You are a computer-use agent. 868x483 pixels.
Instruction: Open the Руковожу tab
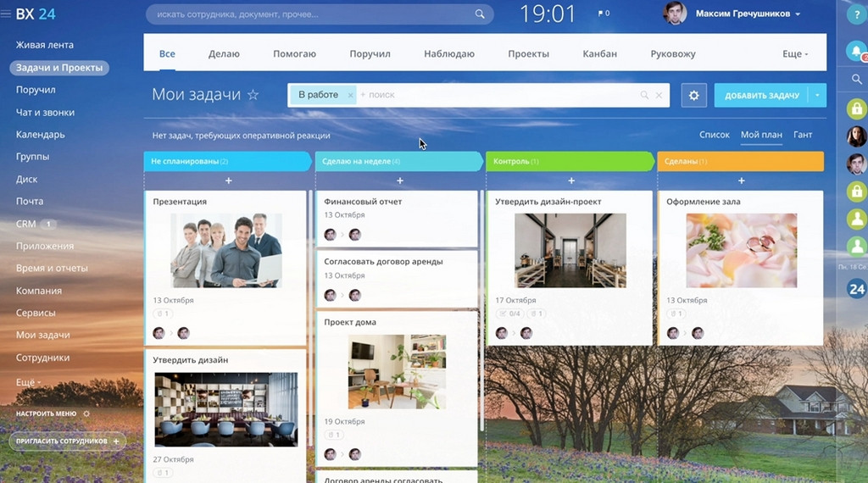click(672, 53)
